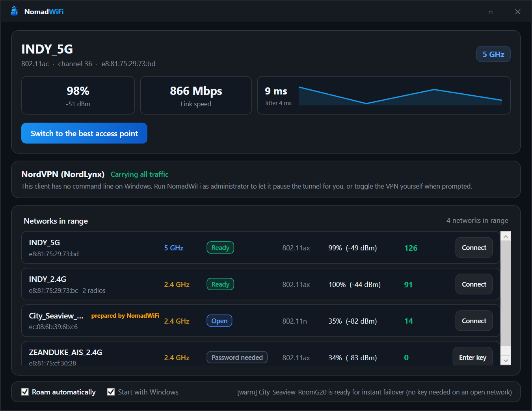Connect to the City_Seaview network
This screenshot has width=532, height=411.
[x=474, y=321]
